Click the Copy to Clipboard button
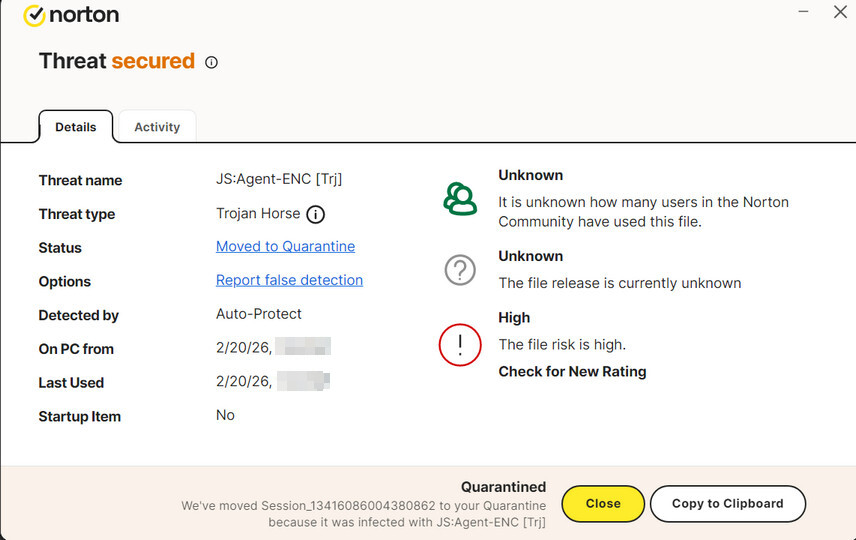 727,504
